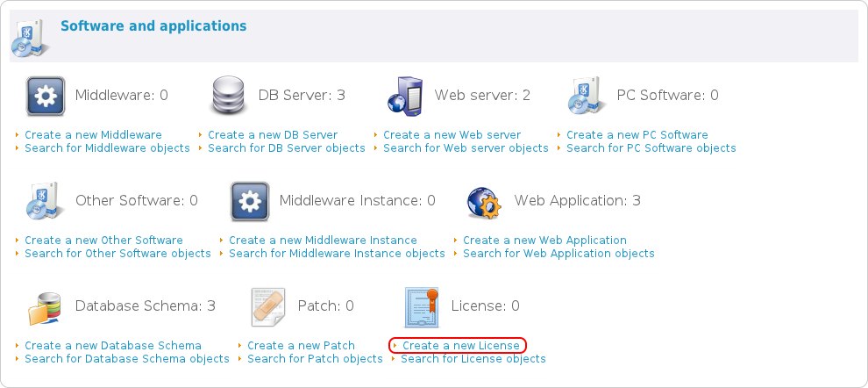Open Create a new License link
This screenshot has height=388, width=868.
pyautogui.click(x=460, y=346)
